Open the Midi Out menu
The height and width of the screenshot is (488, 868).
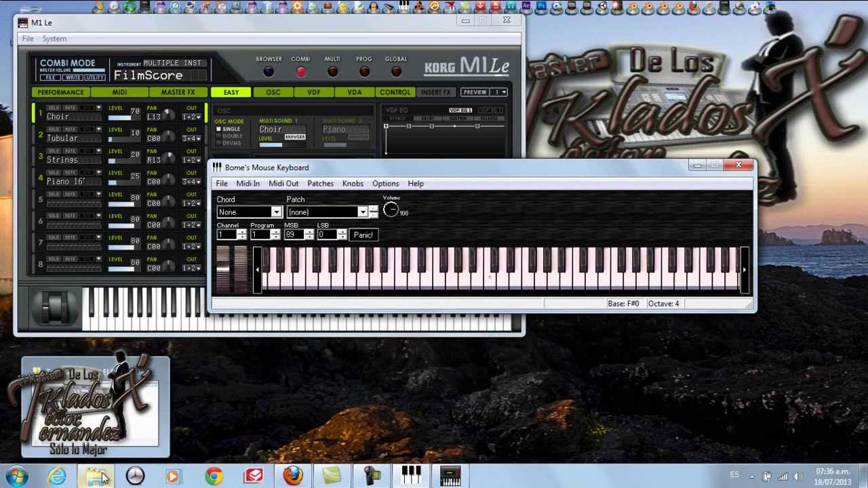coord(283,184)
